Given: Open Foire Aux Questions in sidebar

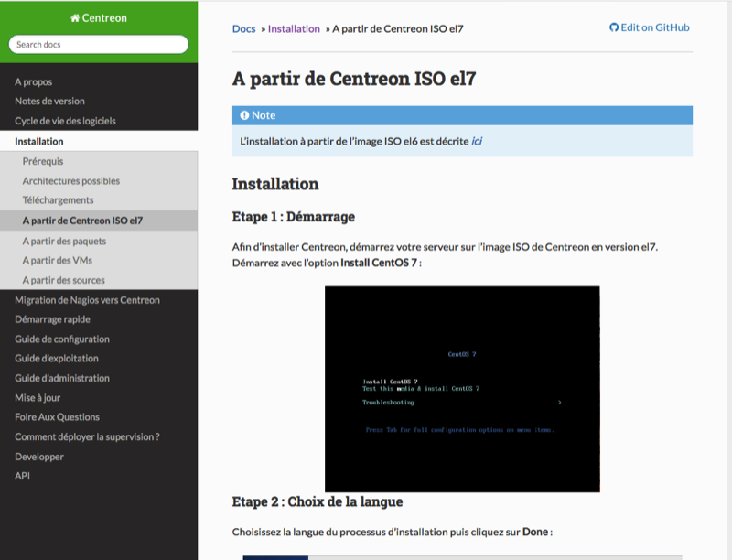Looking at the screenshot, I should [x=57, y=416].
